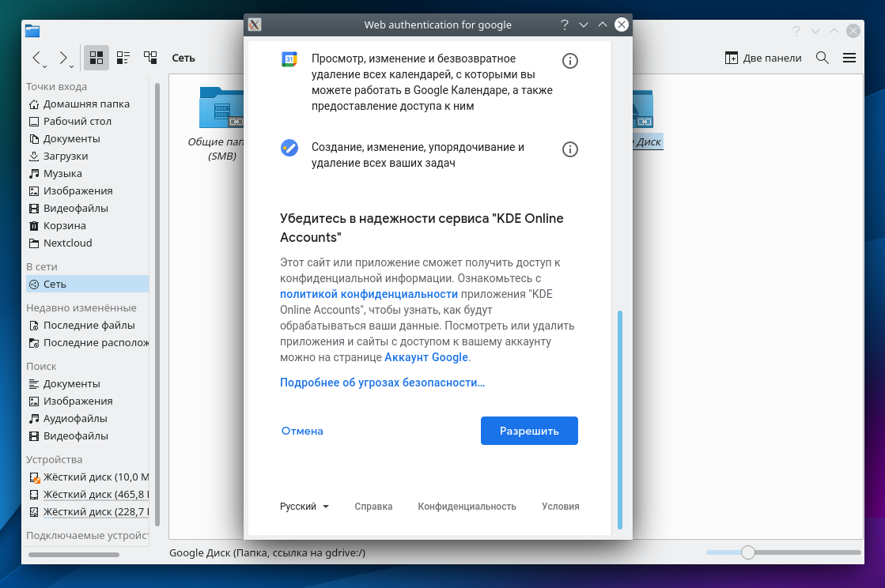
Task: Open Последние файлы in sidebar
Action: pos(88,326)
